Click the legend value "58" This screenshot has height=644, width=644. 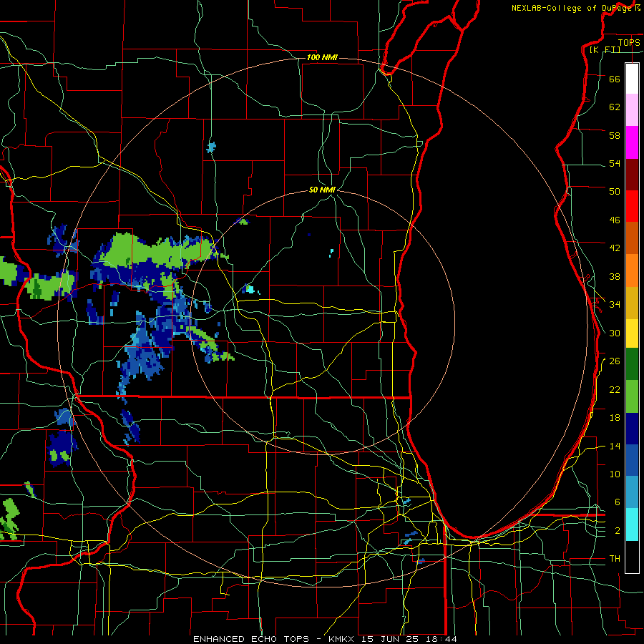point(615,135)
